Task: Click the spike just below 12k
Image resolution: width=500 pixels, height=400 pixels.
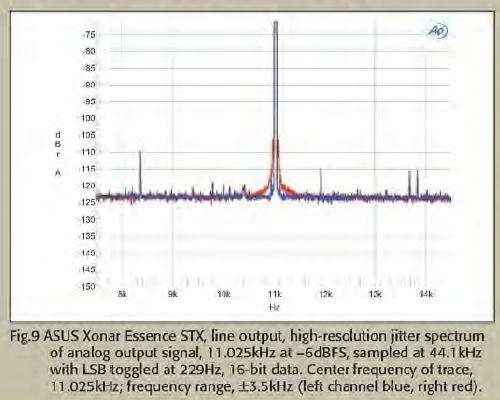Action: tap(321, 183)
